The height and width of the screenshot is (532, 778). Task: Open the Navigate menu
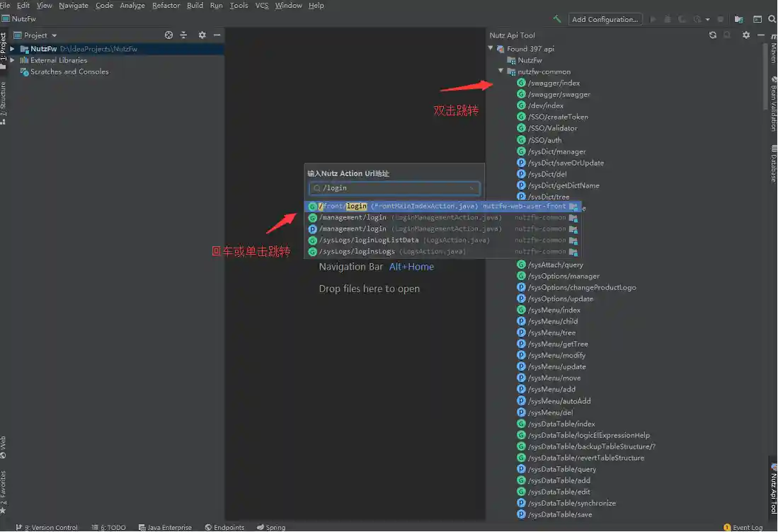74,6
